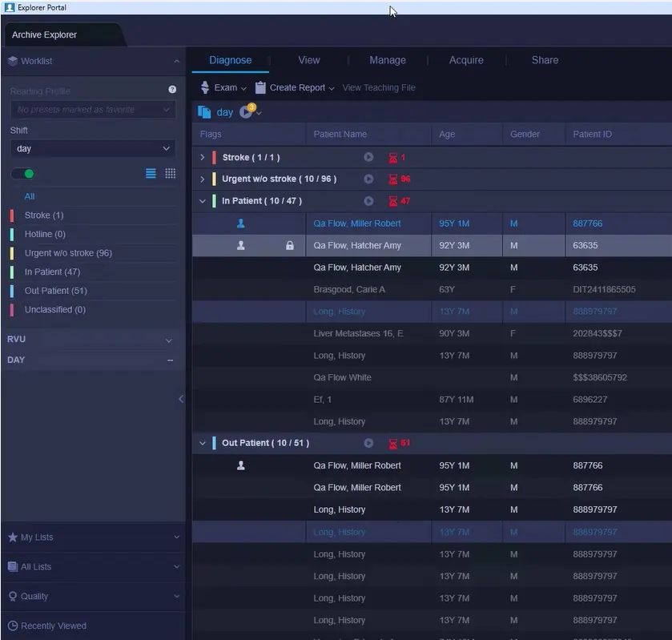Click the Exam tool icon
The width and height of the screenshot is (672, 640).
pos(205,87)
